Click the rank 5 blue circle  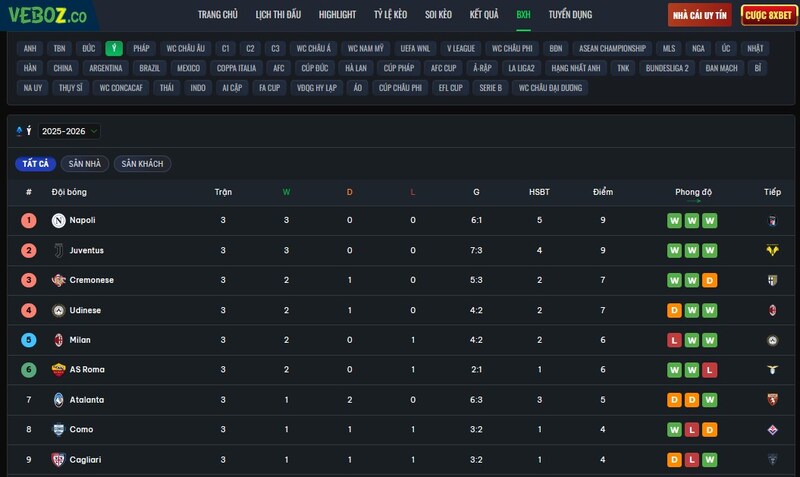[29, 340]
